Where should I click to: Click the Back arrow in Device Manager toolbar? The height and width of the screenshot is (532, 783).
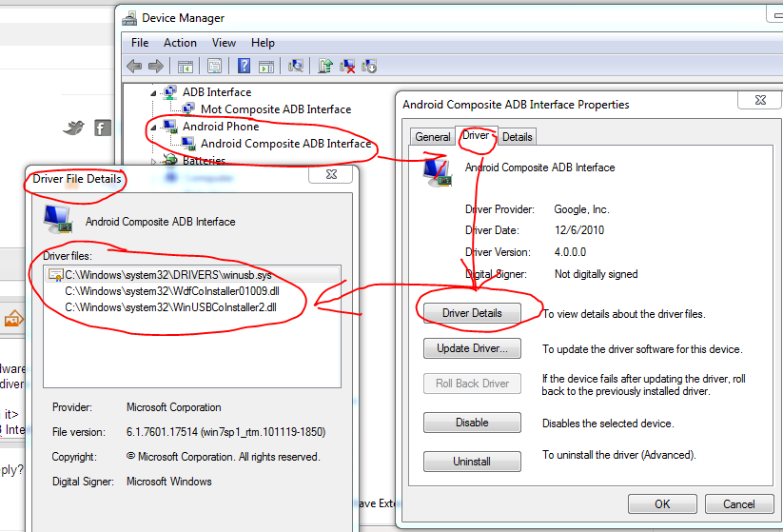coord(134,66)
